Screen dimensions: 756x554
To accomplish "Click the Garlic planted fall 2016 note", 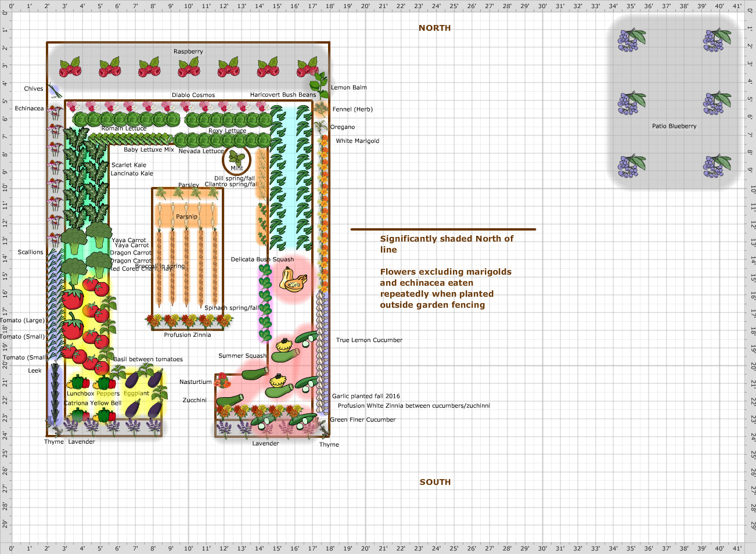I will [366, 396].
